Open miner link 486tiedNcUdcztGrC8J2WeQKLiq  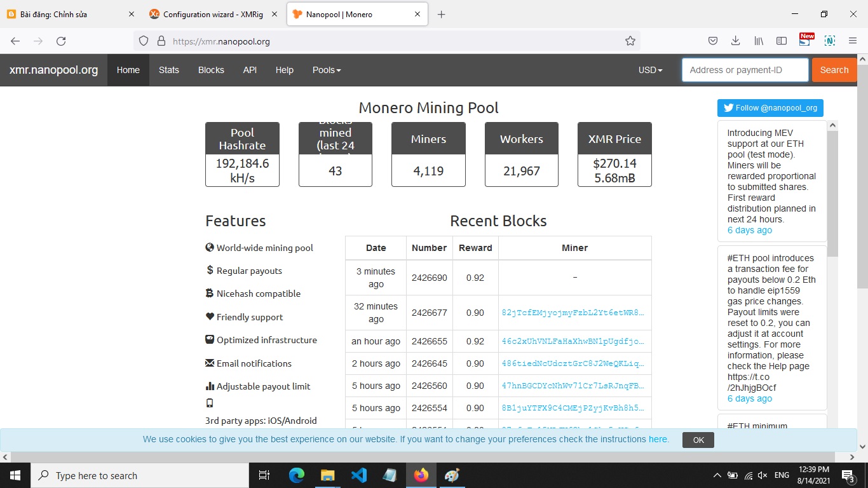573,363
